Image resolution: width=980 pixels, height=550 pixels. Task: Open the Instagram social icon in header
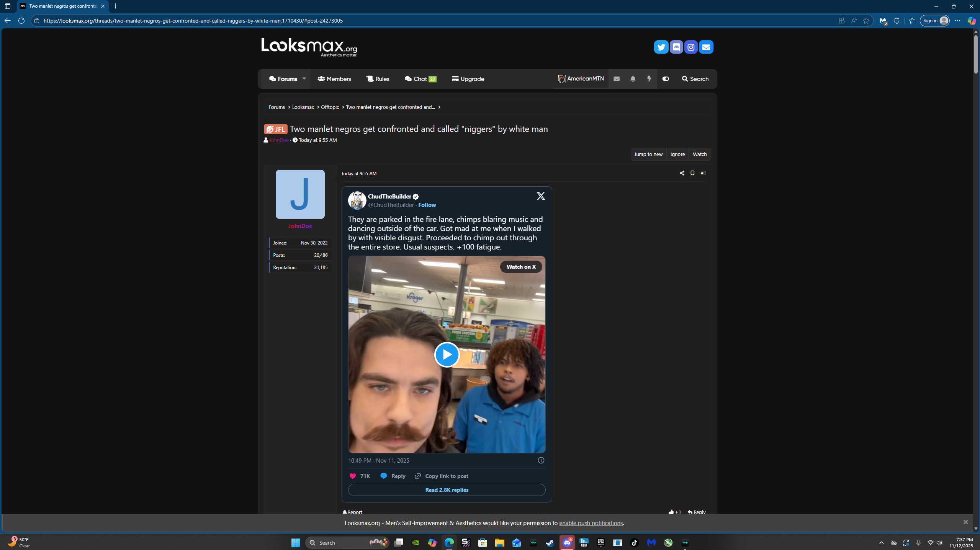coord(691,47)
